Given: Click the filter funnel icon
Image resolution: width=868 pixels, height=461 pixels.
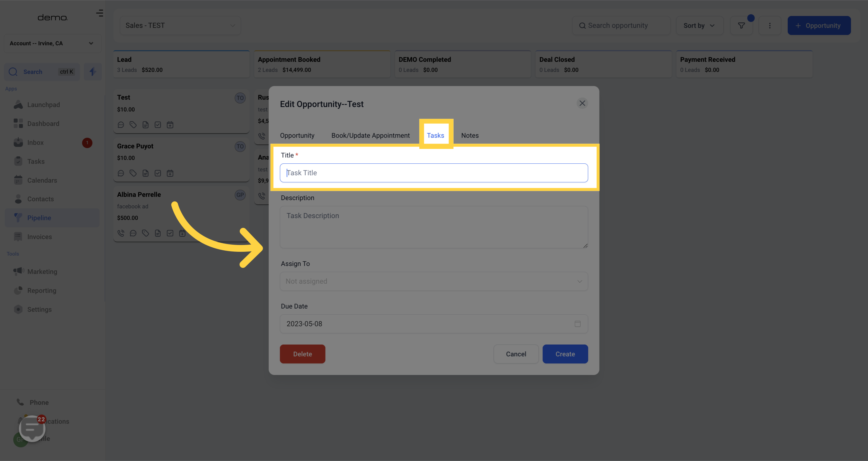Looking at the screenshot, I should (x=741, y=26).
